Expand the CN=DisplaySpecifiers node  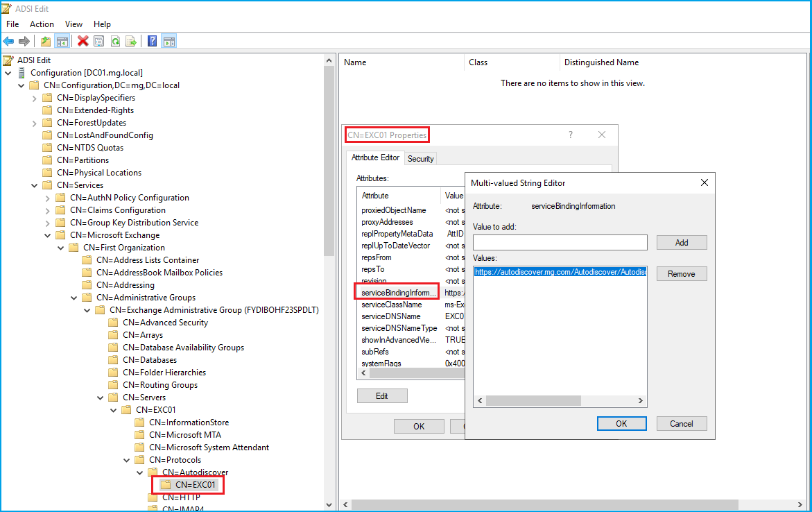coord(35,98)
